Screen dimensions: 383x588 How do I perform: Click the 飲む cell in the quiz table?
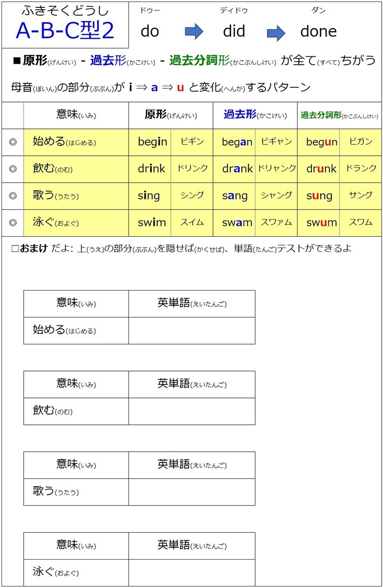[x=76, y=411]
